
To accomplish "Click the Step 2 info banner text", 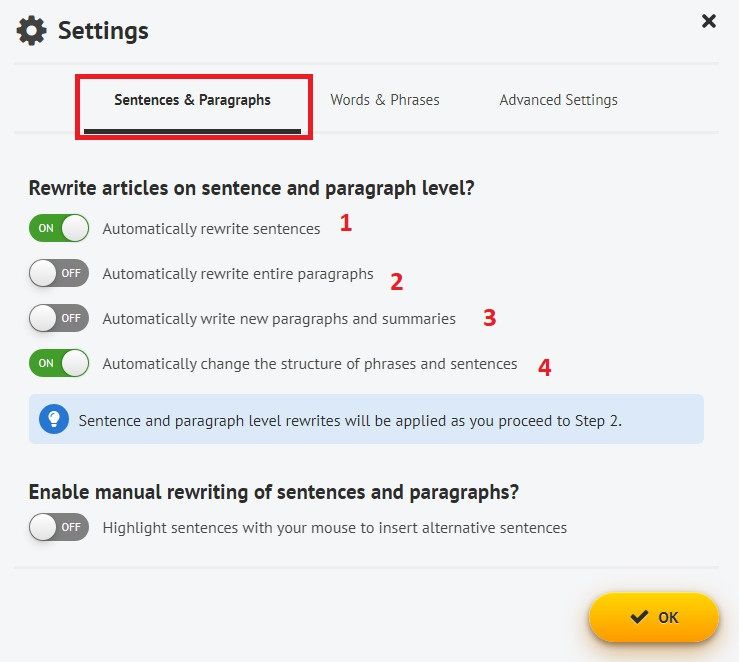I will pos(350,420).
